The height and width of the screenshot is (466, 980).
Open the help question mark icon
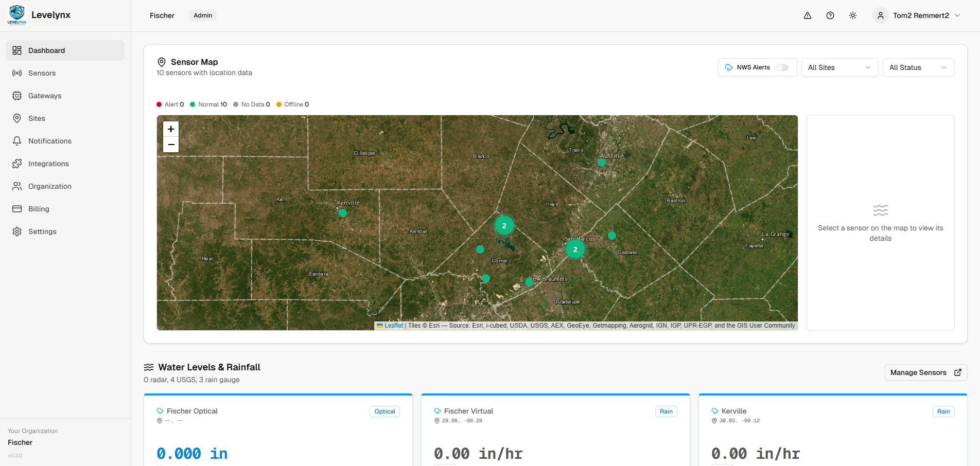830,15
